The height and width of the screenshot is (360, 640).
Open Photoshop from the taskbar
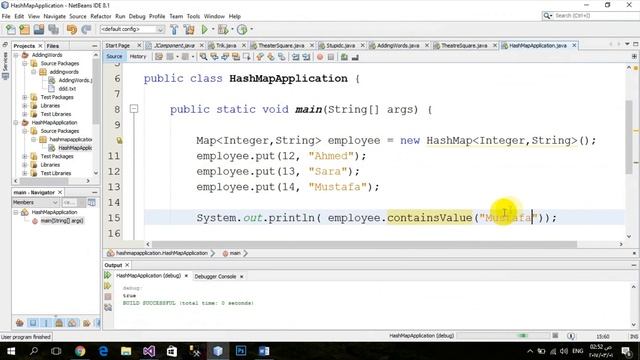click(x=241, y=351)
